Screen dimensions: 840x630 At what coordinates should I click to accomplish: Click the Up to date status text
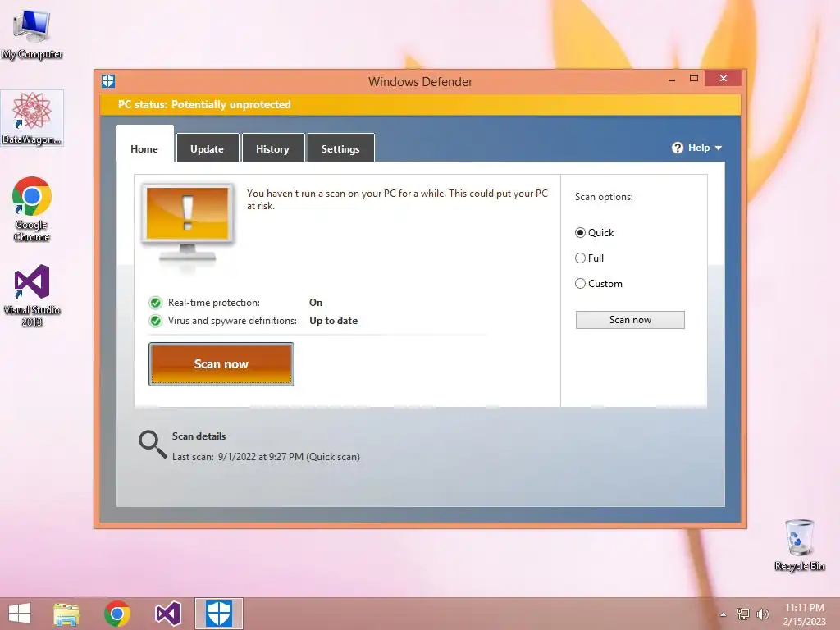pyautogui.click(x=333, y=321)
